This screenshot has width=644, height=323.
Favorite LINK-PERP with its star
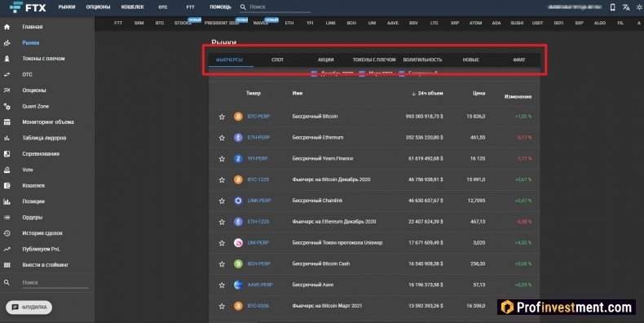click(222, 201)
